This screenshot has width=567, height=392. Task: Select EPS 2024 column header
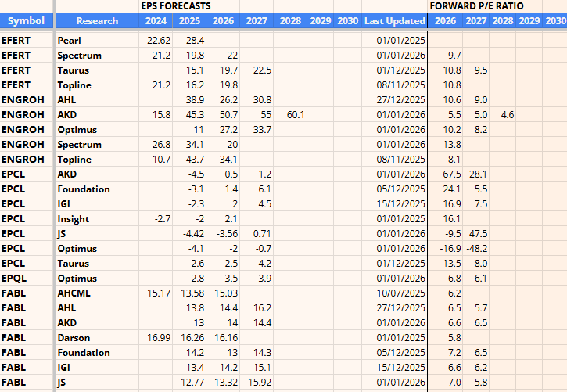point(156,20)
